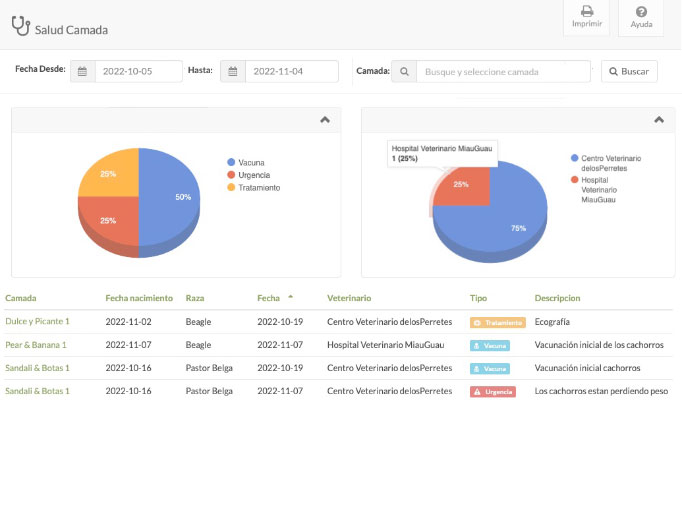Focus the Busque y seleccione camada field
Screen dimensions: 682x518
coord(502,72)
